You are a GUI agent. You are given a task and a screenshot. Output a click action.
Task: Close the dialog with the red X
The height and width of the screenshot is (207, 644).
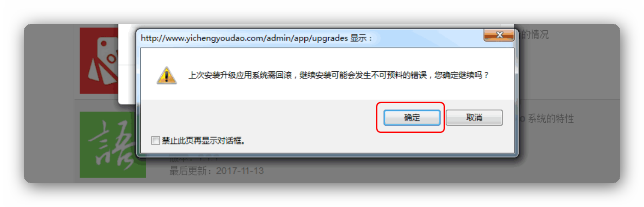coord(499,35)
